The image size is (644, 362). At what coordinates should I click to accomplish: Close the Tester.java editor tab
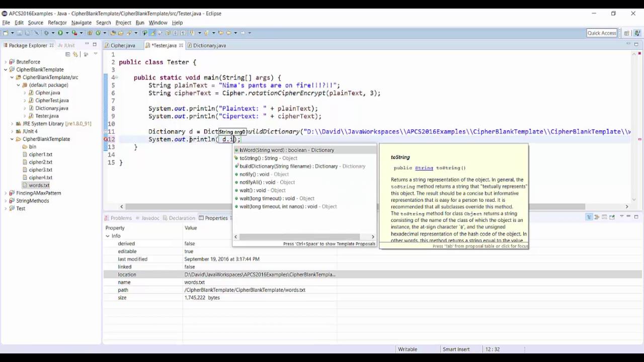[181, 45]
